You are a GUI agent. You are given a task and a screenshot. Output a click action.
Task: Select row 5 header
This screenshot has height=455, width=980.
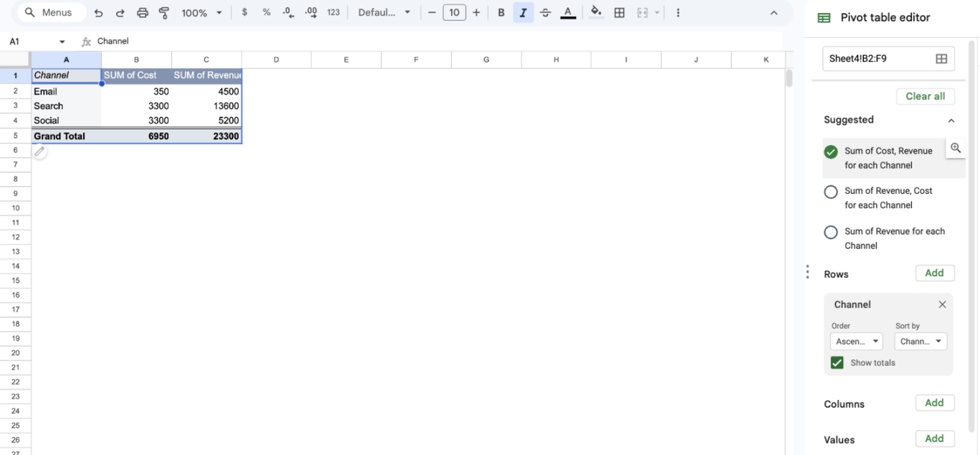tap(15, 136)
